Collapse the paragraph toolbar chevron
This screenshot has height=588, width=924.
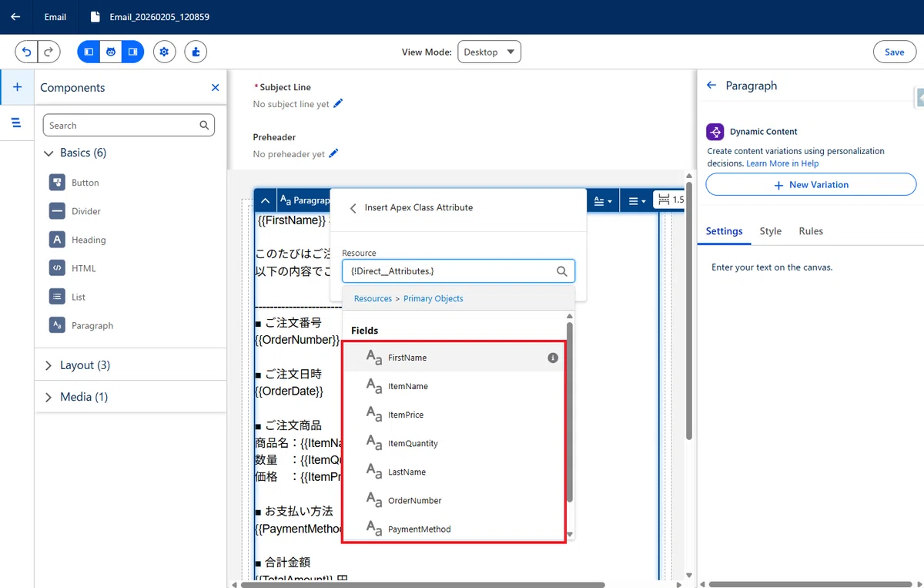tap(265, 200)
